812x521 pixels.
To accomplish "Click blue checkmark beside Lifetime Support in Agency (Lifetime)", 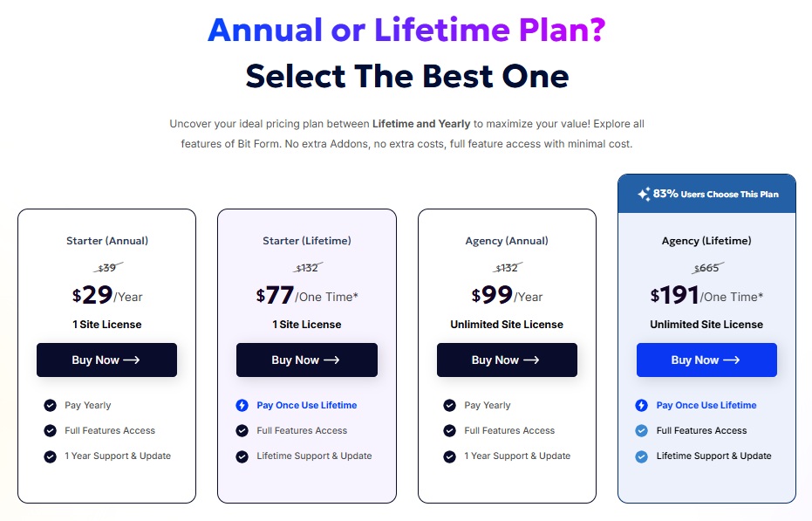I will pyautogui.click(x=641, y=456).
